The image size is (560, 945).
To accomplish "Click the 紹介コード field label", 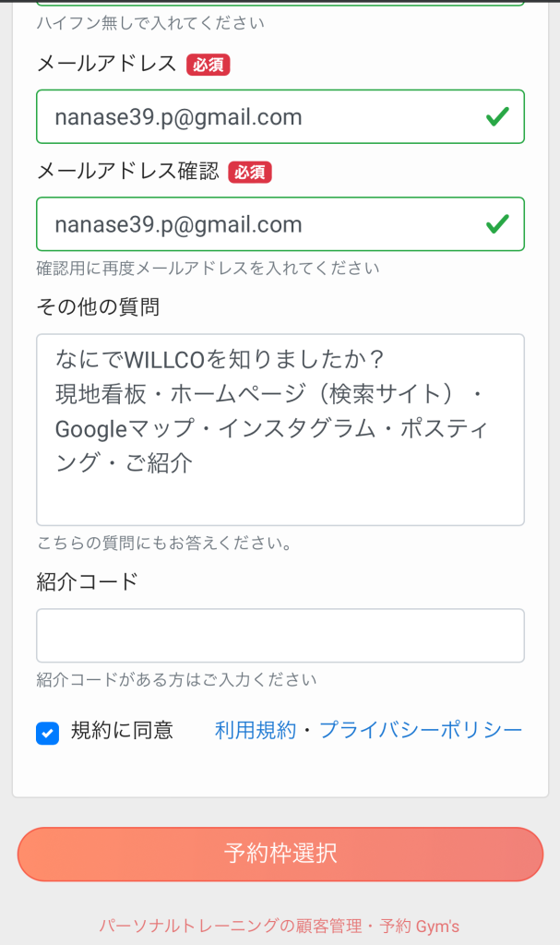I will coord(87,581).
